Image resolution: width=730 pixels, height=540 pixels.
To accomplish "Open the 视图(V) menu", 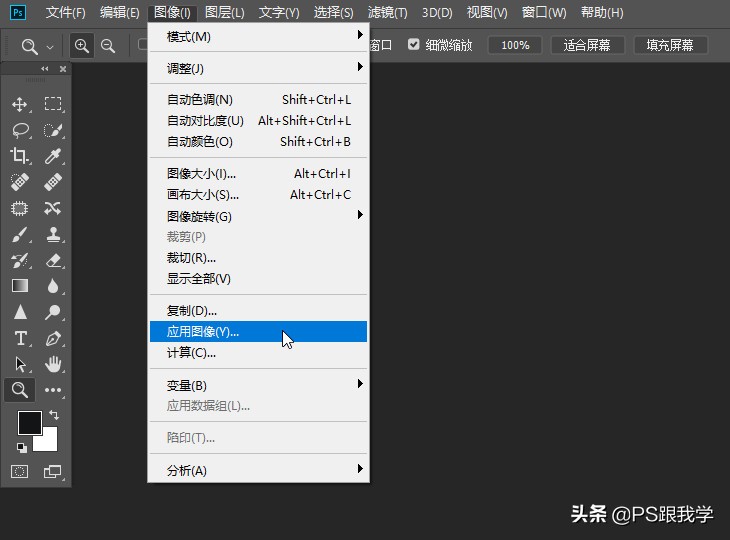I will [x=487, y=12].
